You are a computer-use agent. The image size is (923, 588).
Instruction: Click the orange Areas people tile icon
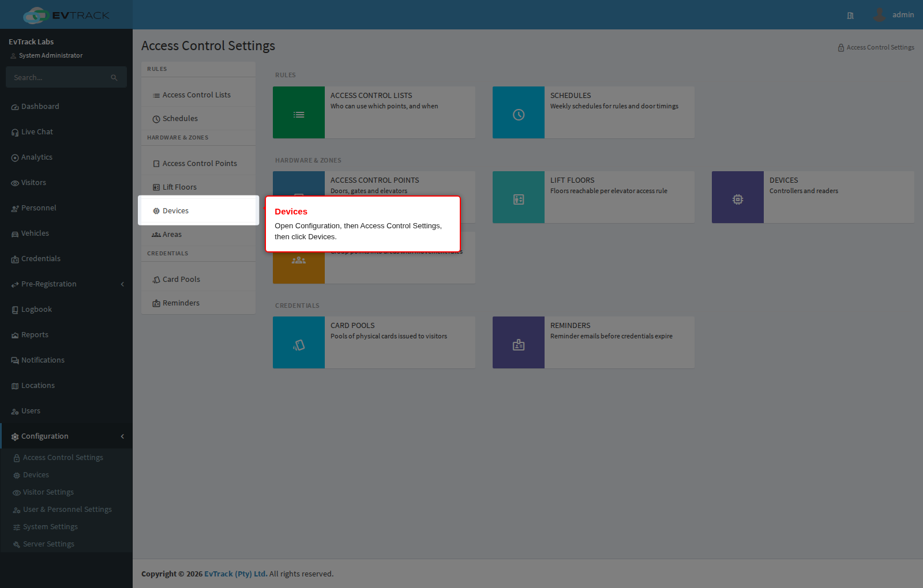299,261
